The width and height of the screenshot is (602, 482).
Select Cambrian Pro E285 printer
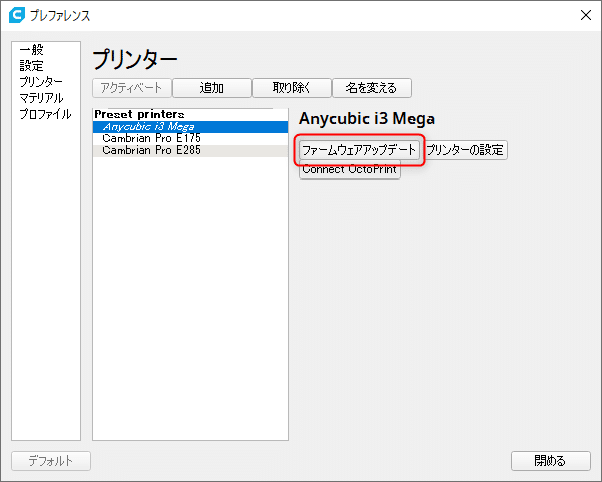point(190,151)
